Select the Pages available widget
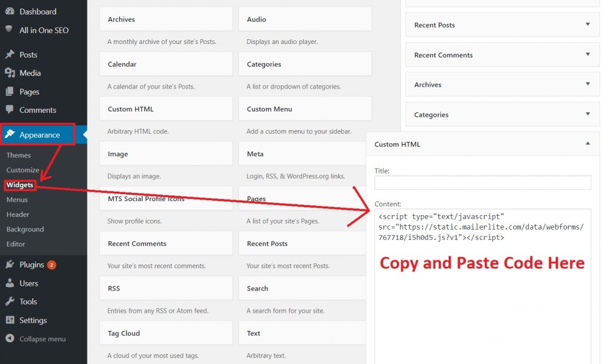The image size is (603, 364). pos(302,198)
